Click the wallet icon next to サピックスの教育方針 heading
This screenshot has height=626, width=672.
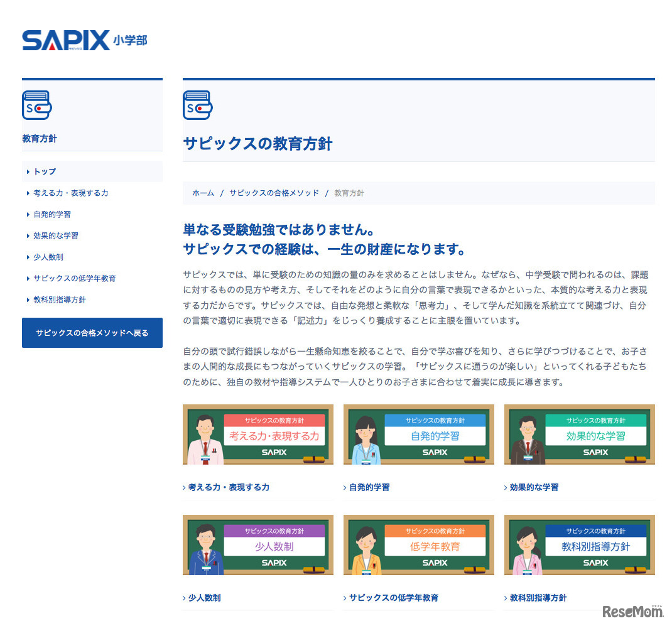click(x=197, y=105)
